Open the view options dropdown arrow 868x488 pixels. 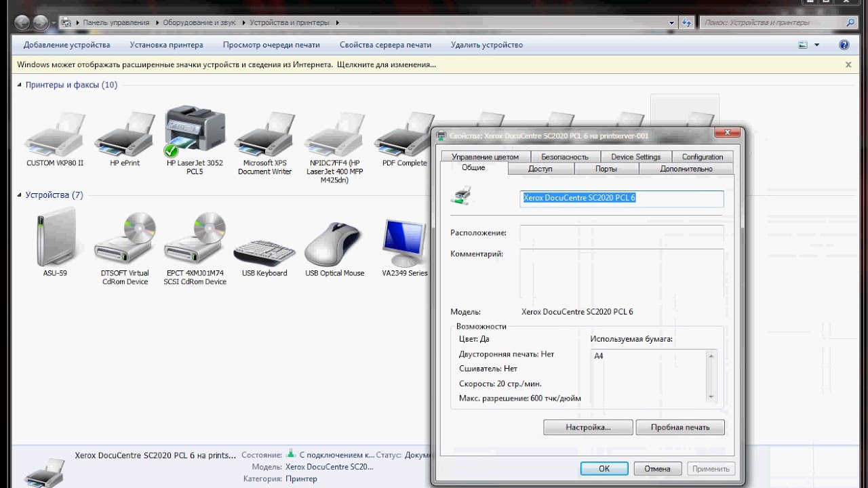click(x=816, y=45)
